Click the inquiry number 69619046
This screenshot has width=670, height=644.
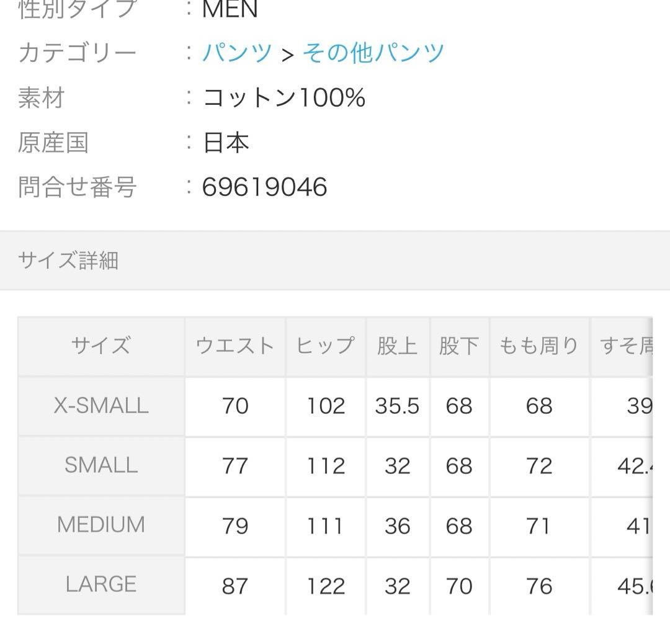point(265,187)
